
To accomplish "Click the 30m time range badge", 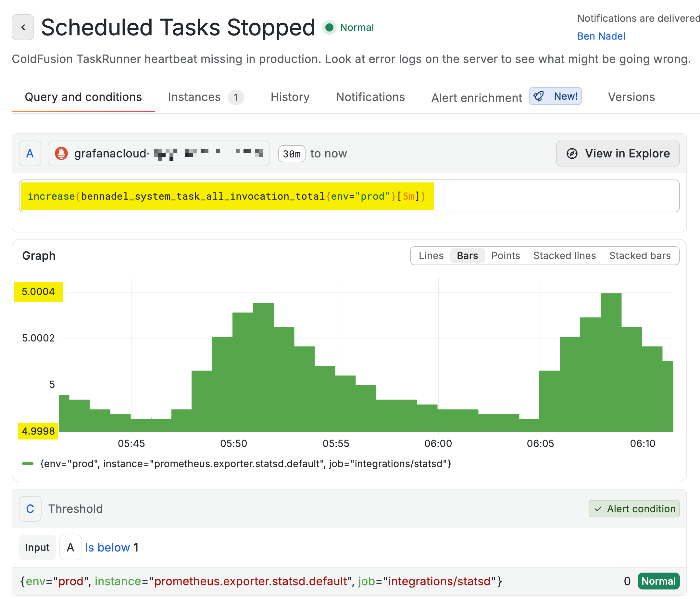I will coord(292,154).
